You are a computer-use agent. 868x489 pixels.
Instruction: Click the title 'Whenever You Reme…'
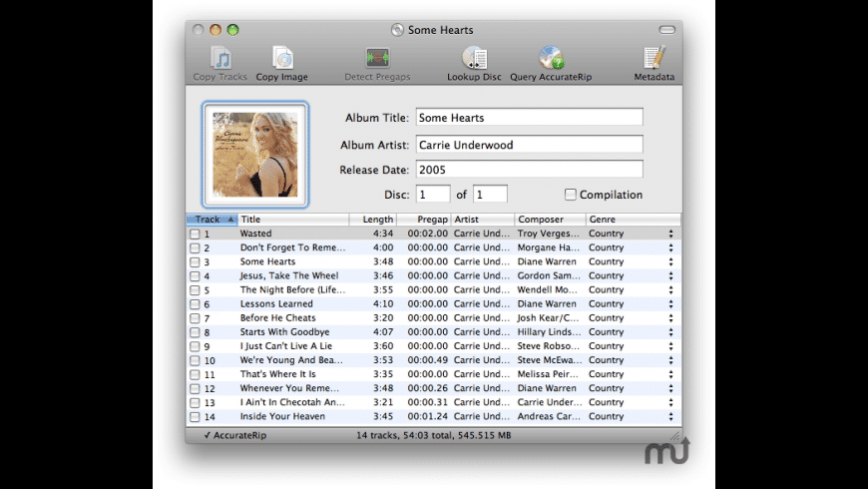point(289,388)
